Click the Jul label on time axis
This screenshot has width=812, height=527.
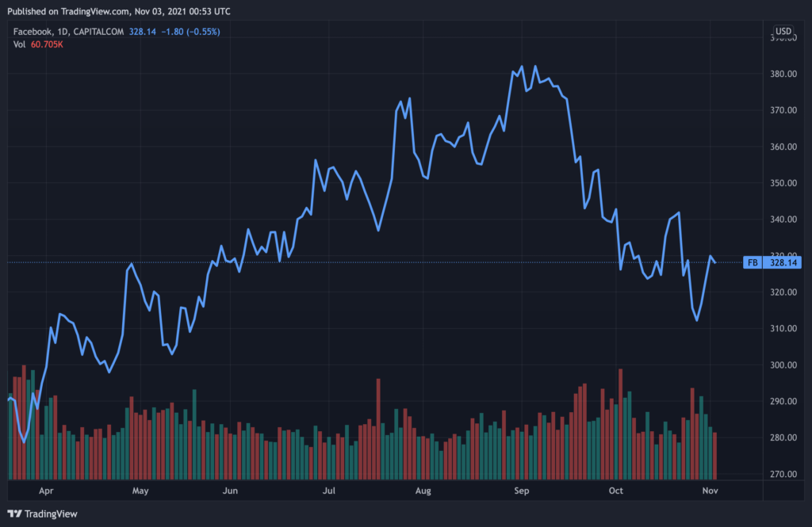[x=329, y=491]
